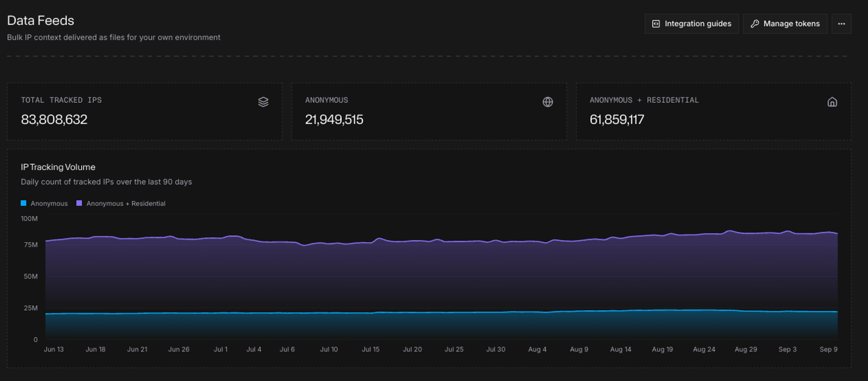This screenshot has height=381, width=868.
Task: Click the ANONYMOUS + RESIDENTIAL card label
Action: (644, 100)
